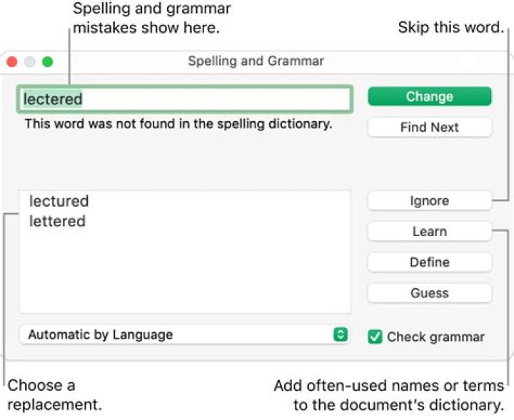This screenshot has width=514, height=420.
Task: Click the Find Next button
Action: (430, 127)
